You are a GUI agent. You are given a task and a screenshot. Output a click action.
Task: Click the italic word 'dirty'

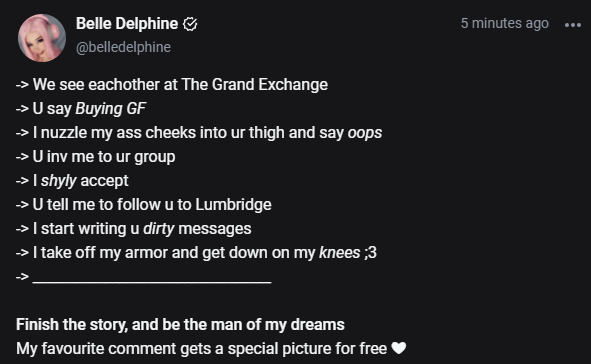click(x=158, y=229)
